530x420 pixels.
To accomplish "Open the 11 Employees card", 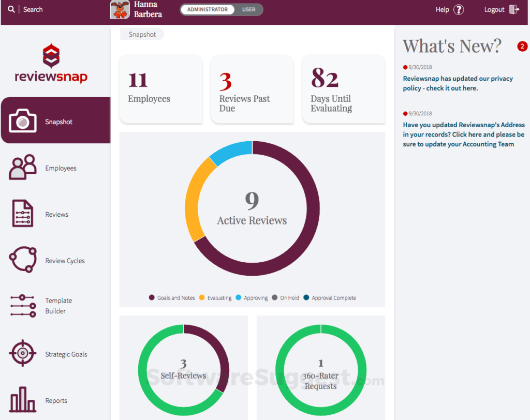I will pyautogui.click(x=161, y=89).
